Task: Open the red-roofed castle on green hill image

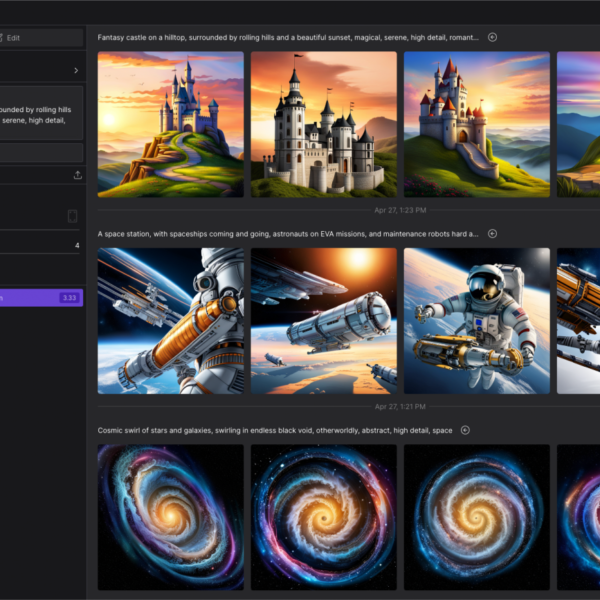Action: click(x=477, y=124)
